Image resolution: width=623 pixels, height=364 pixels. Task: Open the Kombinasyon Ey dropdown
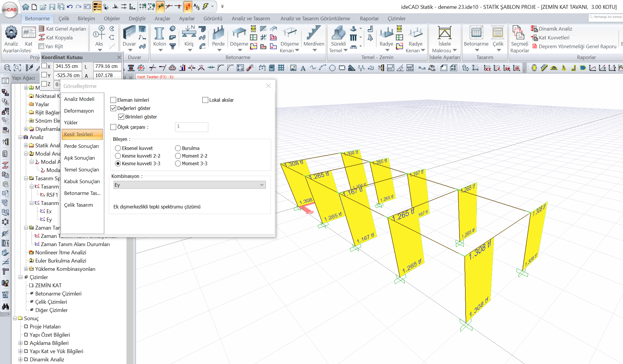(189, 185)
